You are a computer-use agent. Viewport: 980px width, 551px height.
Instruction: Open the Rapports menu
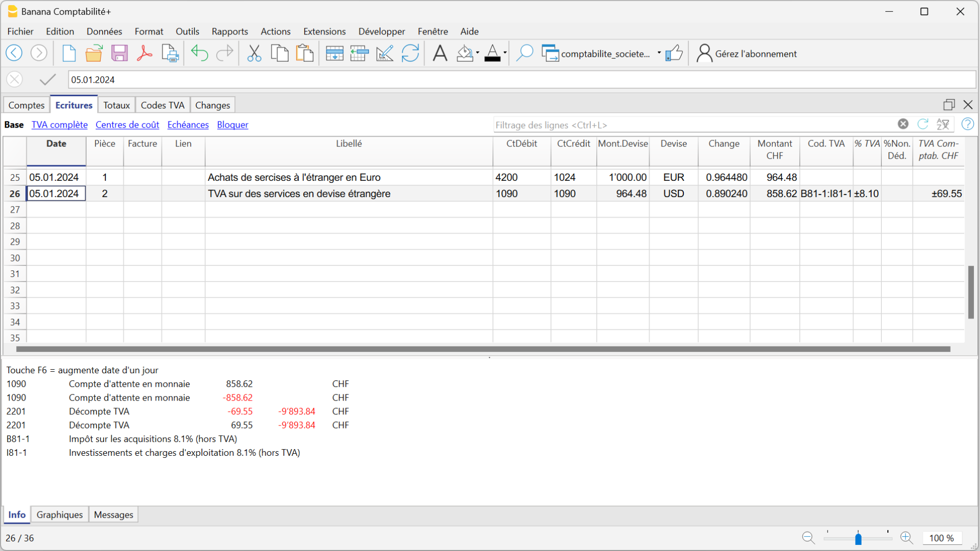tap(229, 31)
